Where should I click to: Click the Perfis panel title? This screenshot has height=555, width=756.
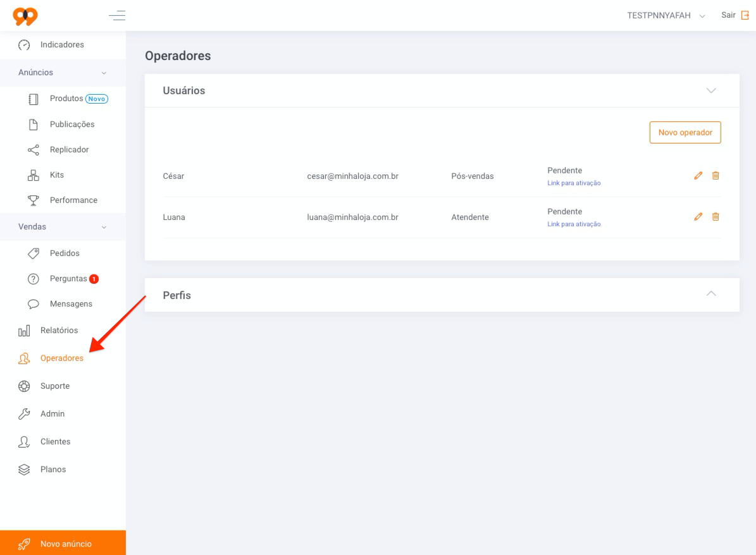pos(177,295)
